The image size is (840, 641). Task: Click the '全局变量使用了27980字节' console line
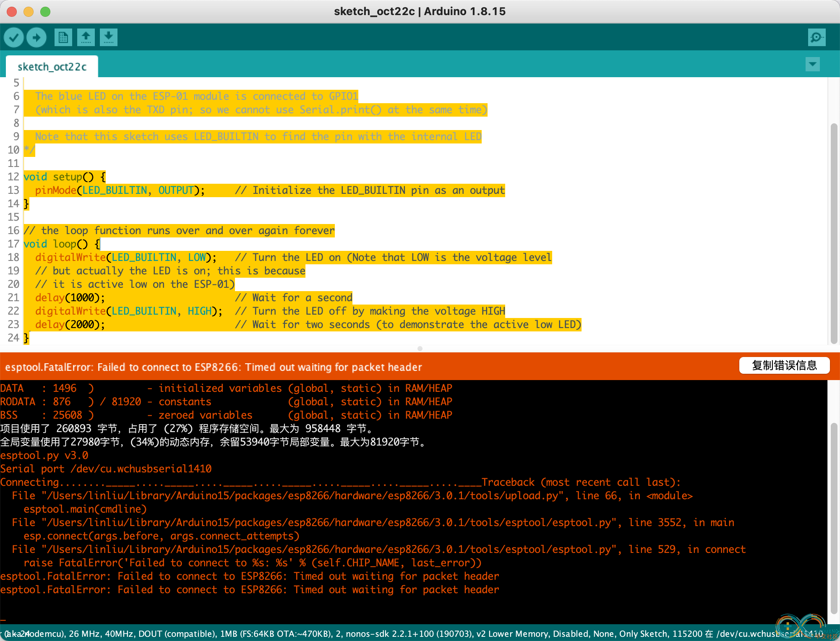pyautogui.click(x=213, y=442)
